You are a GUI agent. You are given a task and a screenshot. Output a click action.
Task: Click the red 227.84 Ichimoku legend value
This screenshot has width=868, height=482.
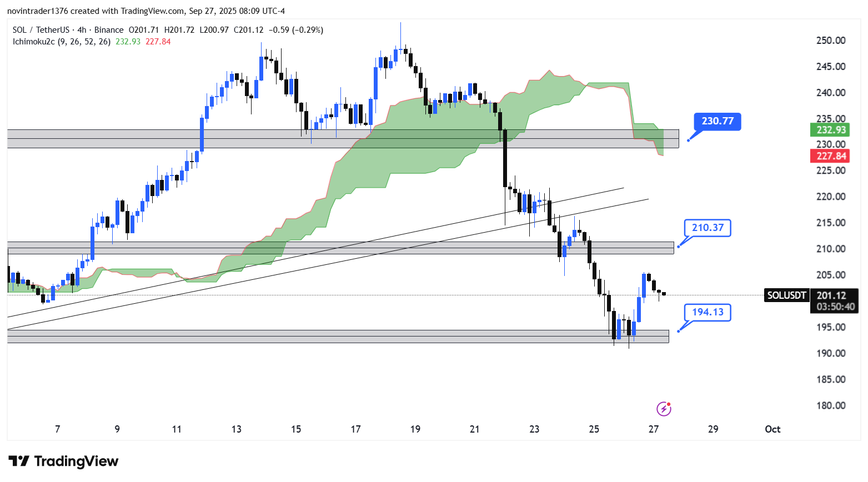click(158, 42)
